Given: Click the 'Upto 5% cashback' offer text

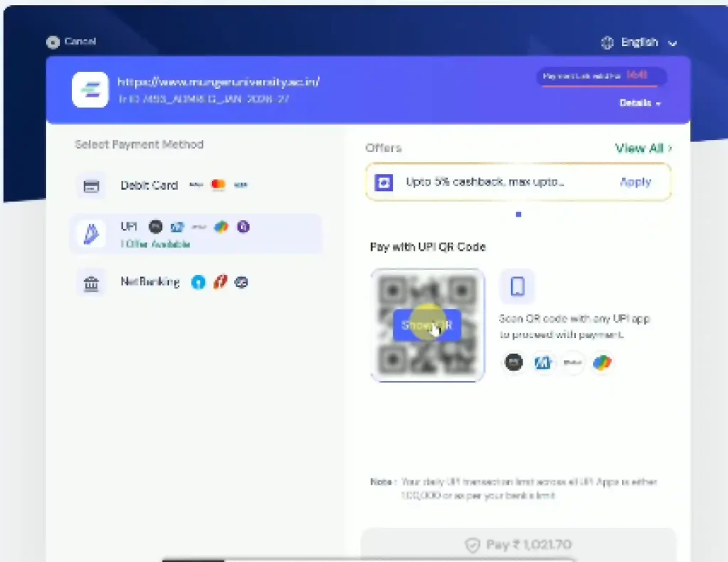Looking at the screenshot, I should click(x=485, y=182).
